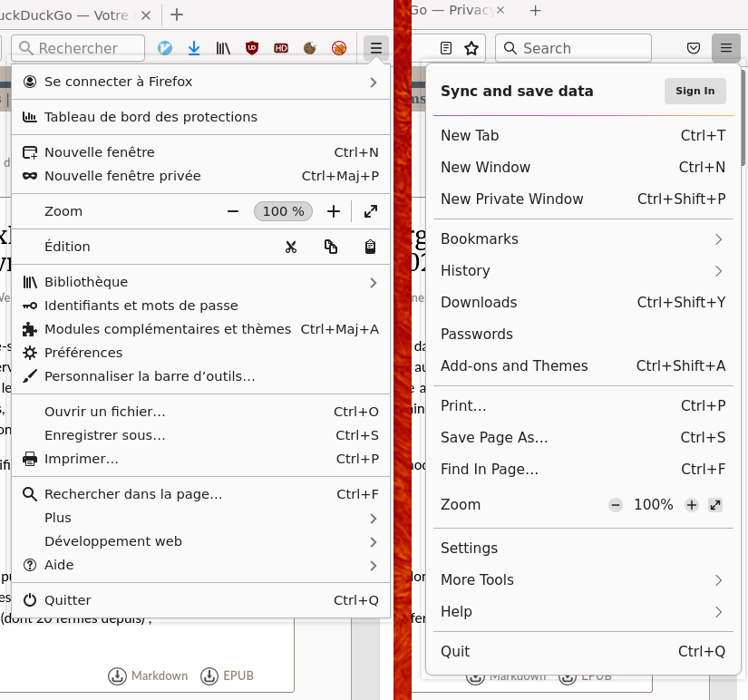Reset zoom via 100 % button in French menu

tap(284, 211)
